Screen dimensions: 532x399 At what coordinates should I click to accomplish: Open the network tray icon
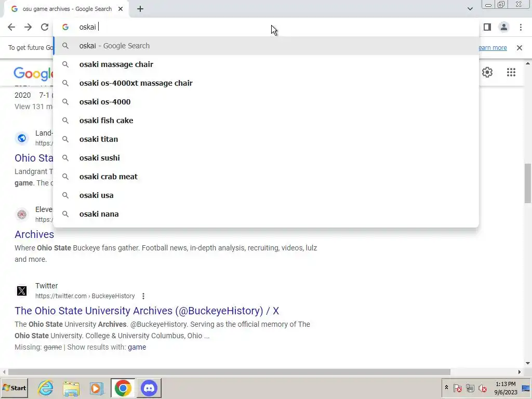(x=470, y=388)
